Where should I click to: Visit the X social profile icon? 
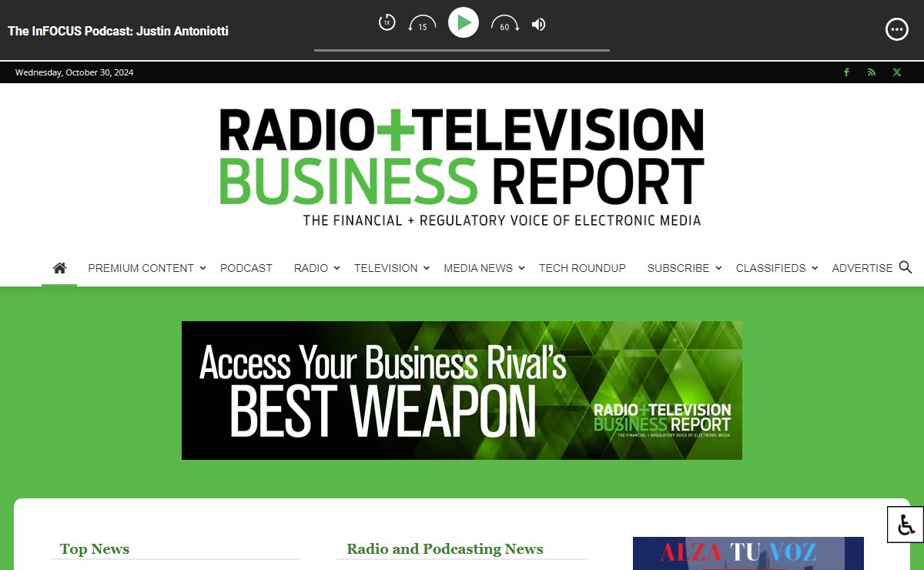coord(896,72)
